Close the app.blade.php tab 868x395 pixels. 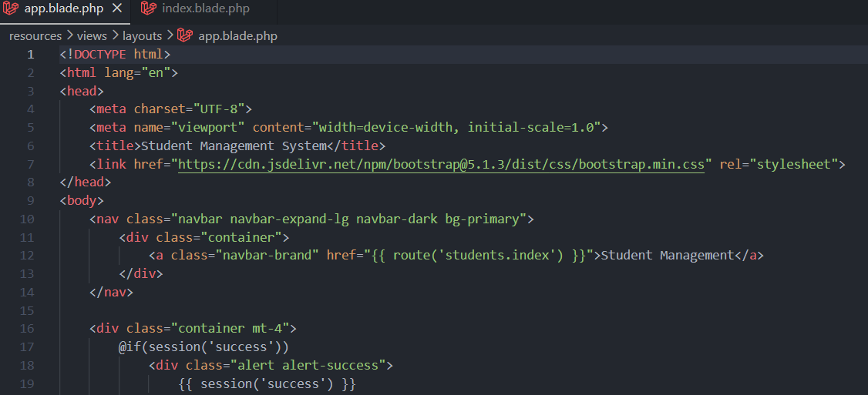(117, 8)
